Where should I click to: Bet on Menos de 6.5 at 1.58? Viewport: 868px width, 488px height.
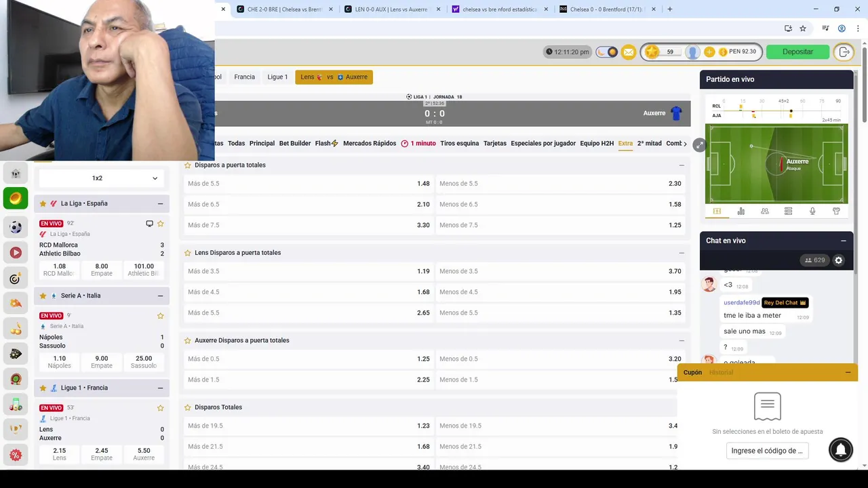(560, 204)
